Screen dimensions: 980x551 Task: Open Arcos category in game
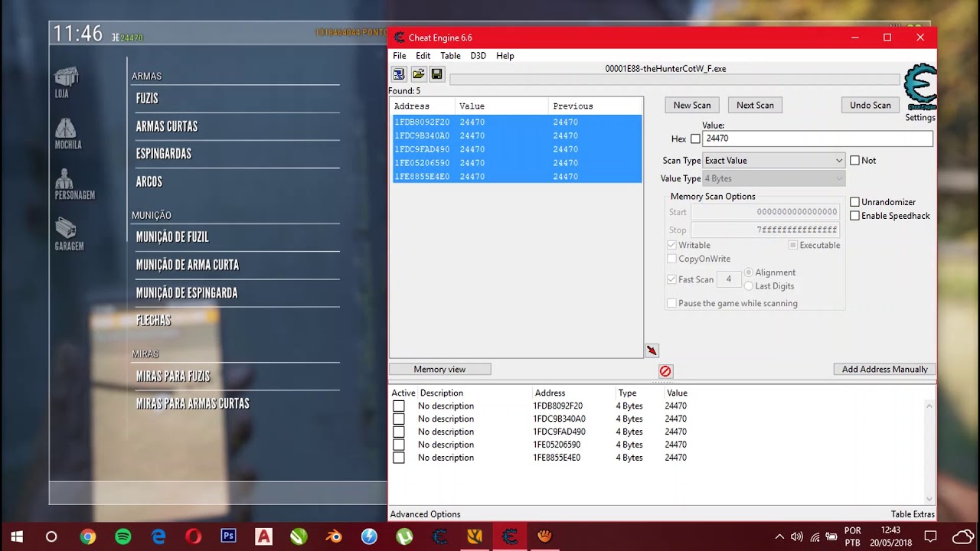click(x=149, y=182)
